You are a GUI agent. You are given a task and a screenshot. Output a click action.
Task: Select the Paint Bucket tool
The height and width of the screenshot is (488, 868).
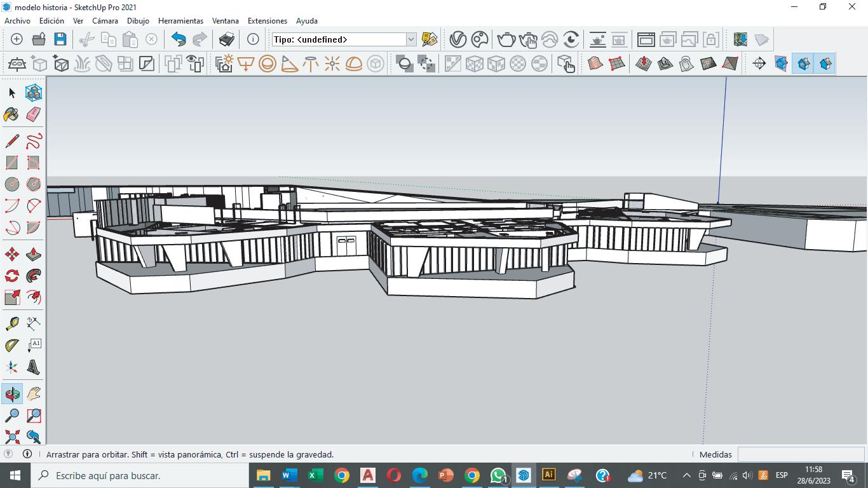[11, 114]
